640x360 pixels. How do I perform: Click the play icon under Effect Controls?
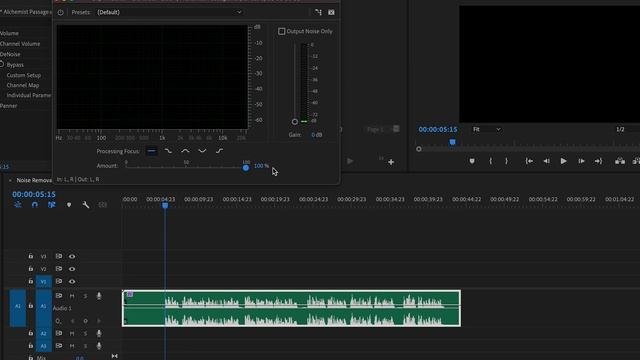[x=350, y=161]
